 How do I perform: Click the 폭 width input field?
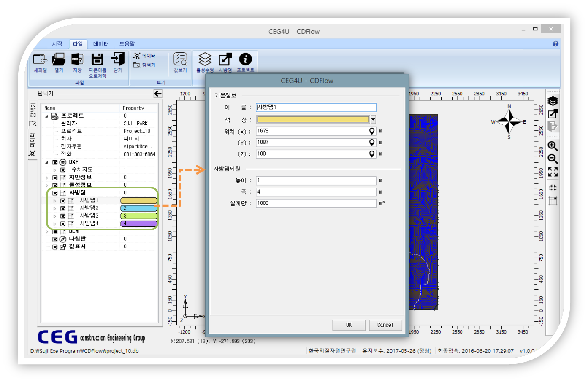click(316, 192)
